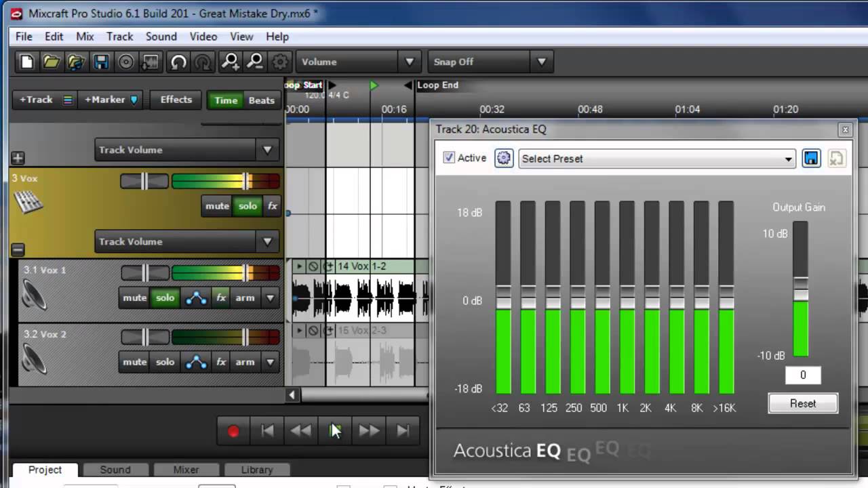Viewport: 868px width, 488px height.
Task: Click the mix down to audio file icon
Action: (151, 62)
